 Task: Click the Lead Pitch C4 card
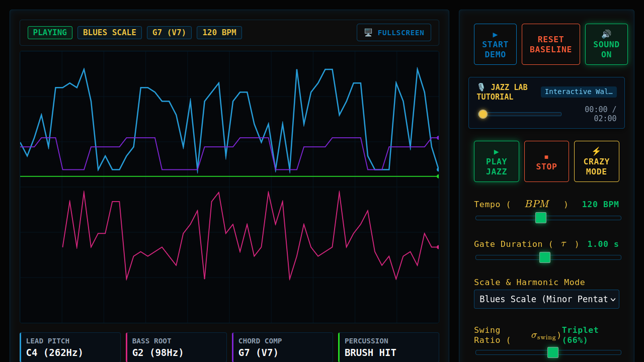pos(70,347)
